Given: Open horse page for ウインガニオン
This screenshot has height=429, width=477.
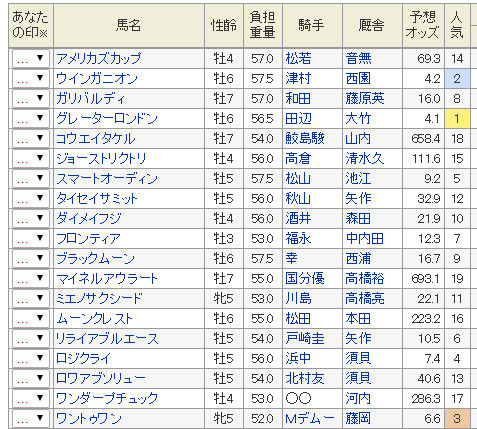Looking at the screenshot, I should 97,79.
